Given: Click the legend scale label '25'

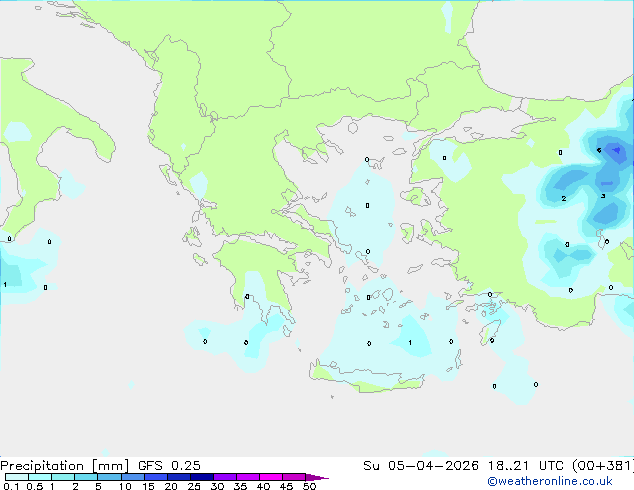Looking at the screenshot, I should point(194,486).
